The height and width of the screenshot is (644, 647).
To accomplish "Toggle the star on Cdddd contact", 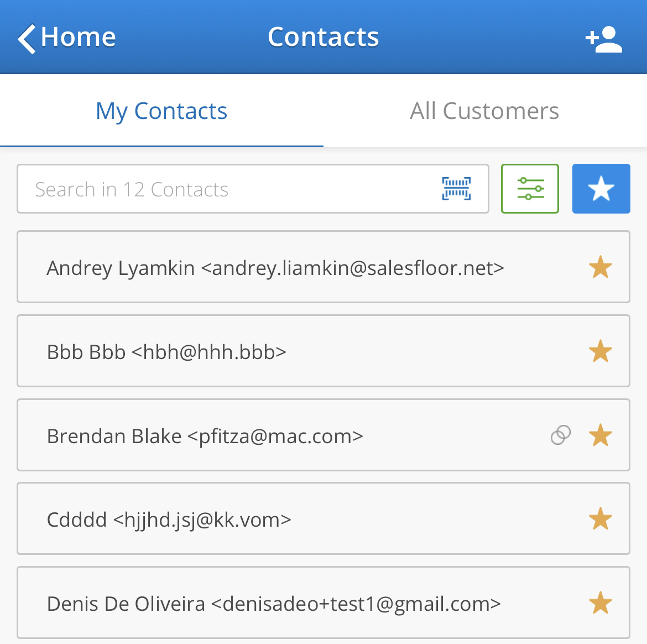I will coord(600,520).
